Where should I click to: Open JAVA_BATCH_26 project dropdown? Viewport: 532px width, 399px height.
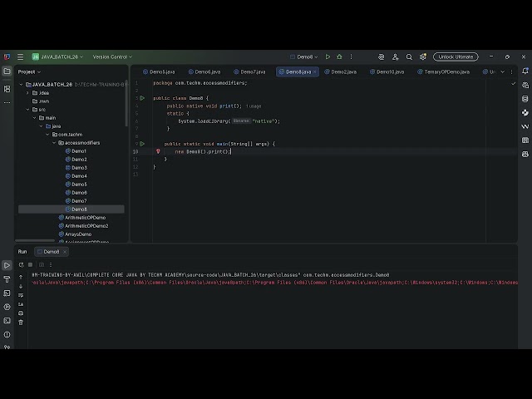[57, 57]
